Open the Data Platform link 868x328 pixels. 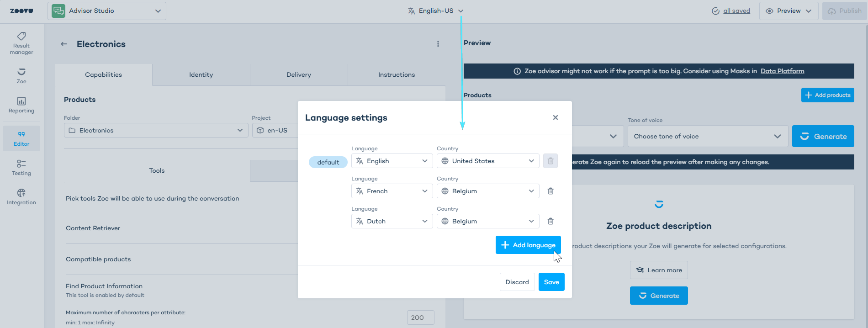782,71
